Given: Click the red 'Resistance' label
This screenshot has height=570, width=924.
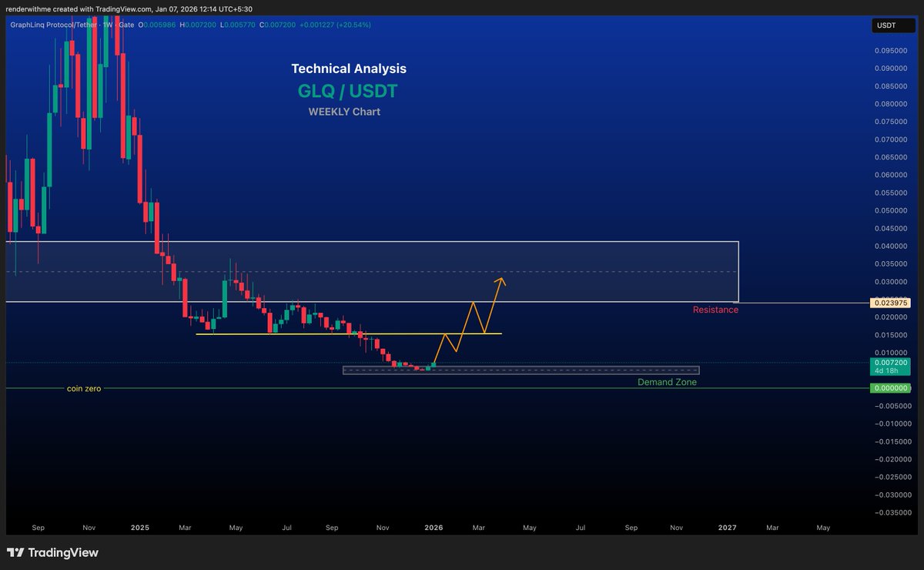Looking at the screenshot, I should 715,310.
